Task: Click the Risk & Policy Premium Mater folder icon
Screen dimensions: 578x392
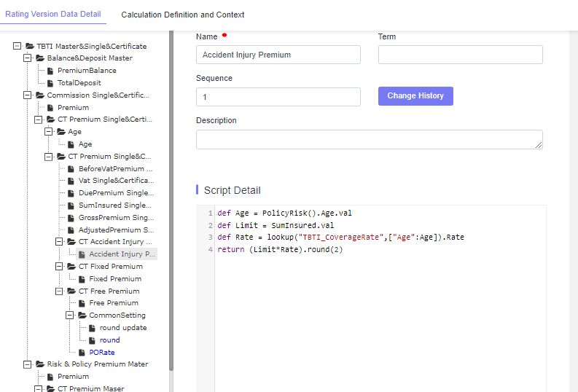Action: tap(40, 364)
